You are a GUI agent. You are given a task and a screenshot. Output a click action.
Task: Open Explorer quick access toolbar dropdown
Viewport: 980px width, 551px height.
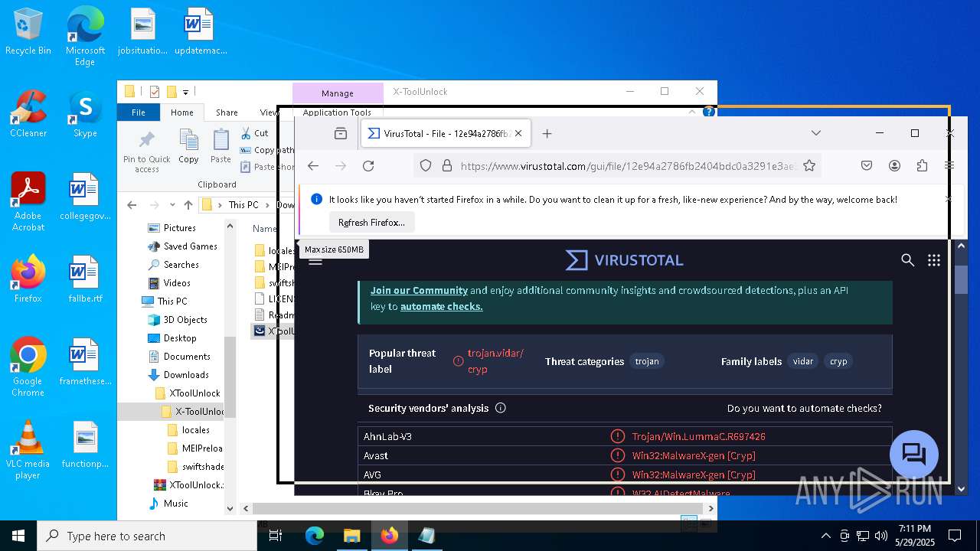click(185, 92)
